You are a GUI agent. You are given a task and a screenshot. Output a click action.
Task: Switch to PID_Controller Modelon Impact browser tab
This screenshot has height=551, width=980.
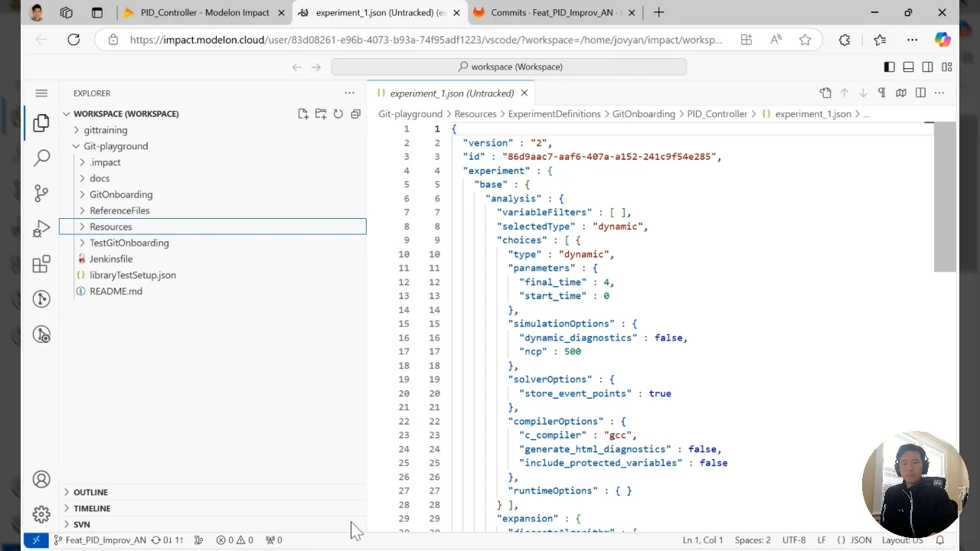point(204,12)
